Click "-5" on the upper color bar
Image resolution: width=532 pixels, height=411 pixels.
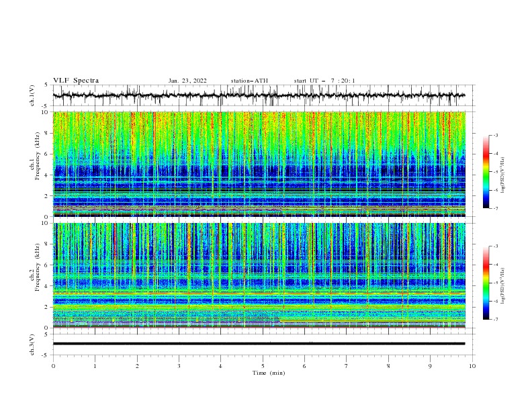(495, 172)
